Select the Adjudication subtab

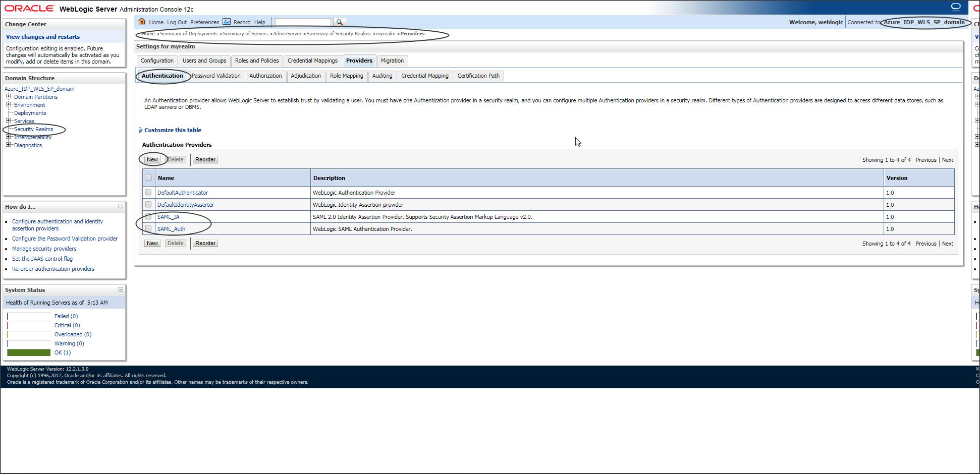click(x=306, y=76)
